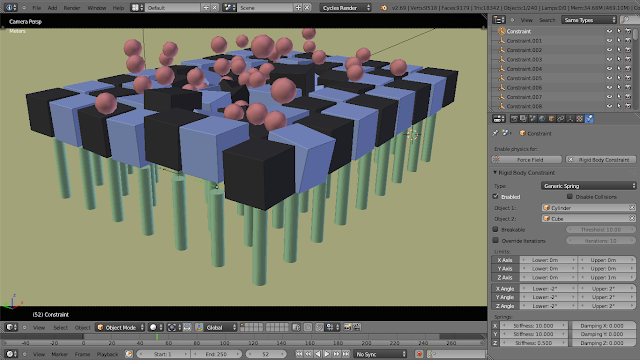Click the Rigid Body Constraint button
This screenshot has width=640, height=360.
point(601,160)
